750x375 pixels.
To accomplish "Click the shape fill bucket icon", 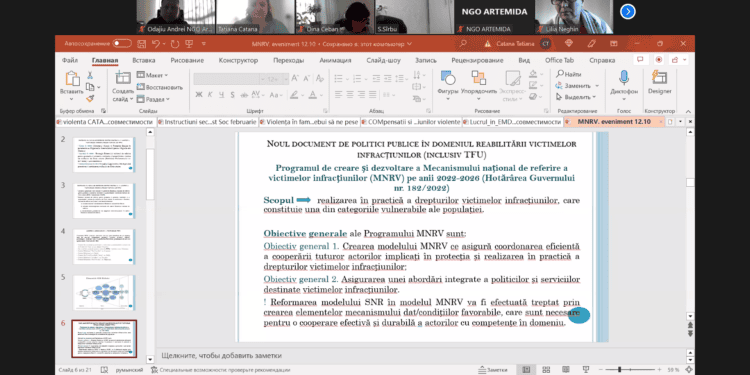I will 533,74.
